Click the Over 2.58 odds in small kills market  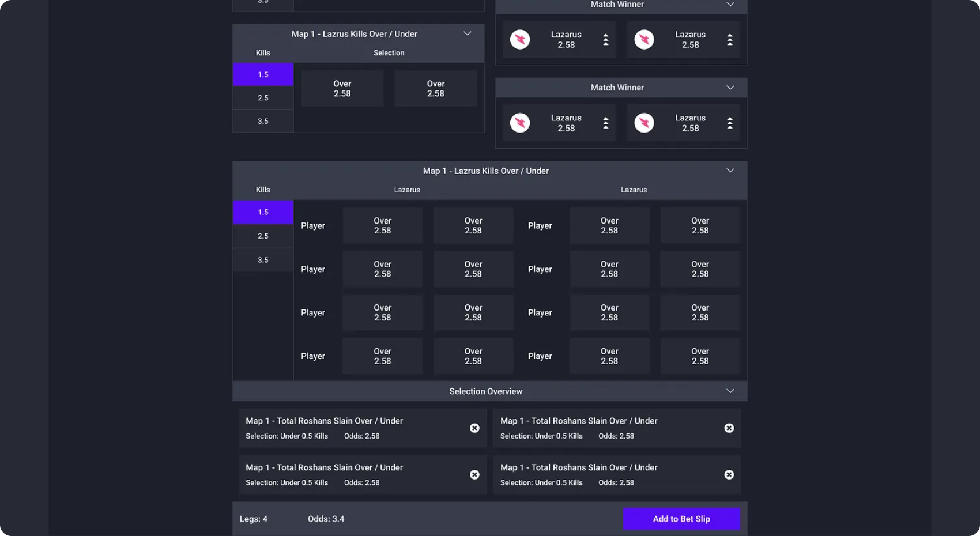342,88
